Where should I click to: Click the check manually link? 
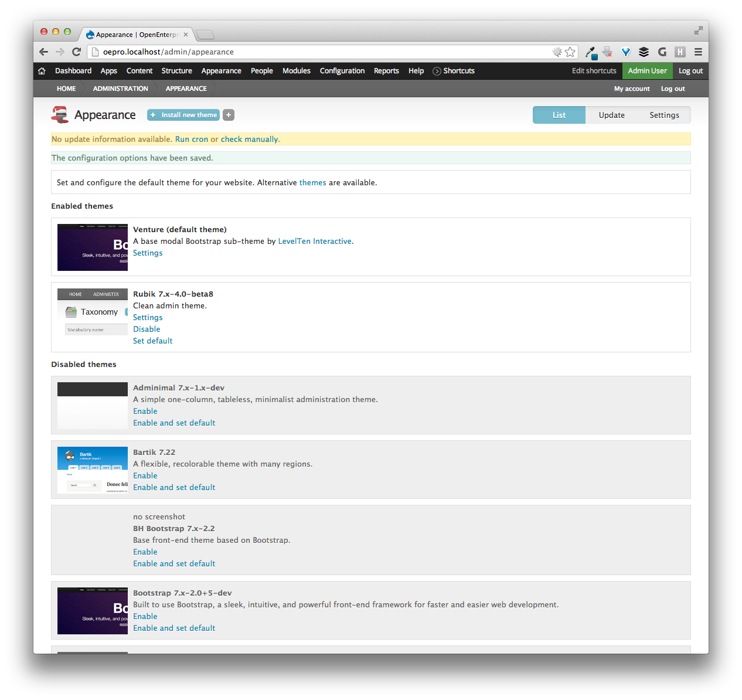(x=250, y=140)
